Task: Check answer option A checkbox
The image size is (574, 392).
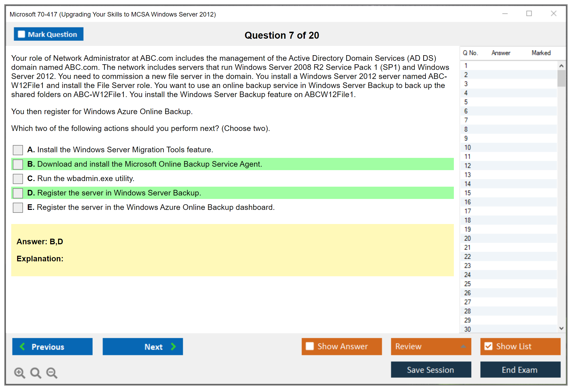Action: coord(18,150)
